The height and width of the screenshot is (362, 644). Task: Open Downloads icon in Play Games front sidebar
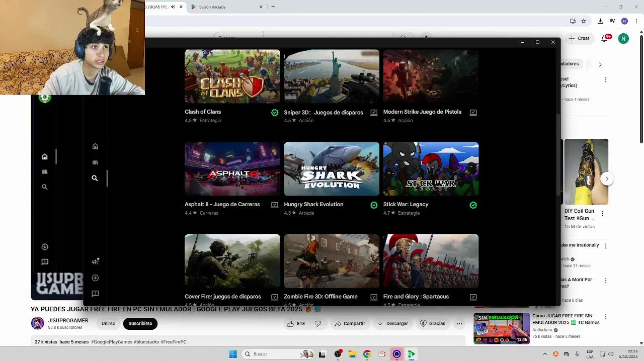point(95,278)
